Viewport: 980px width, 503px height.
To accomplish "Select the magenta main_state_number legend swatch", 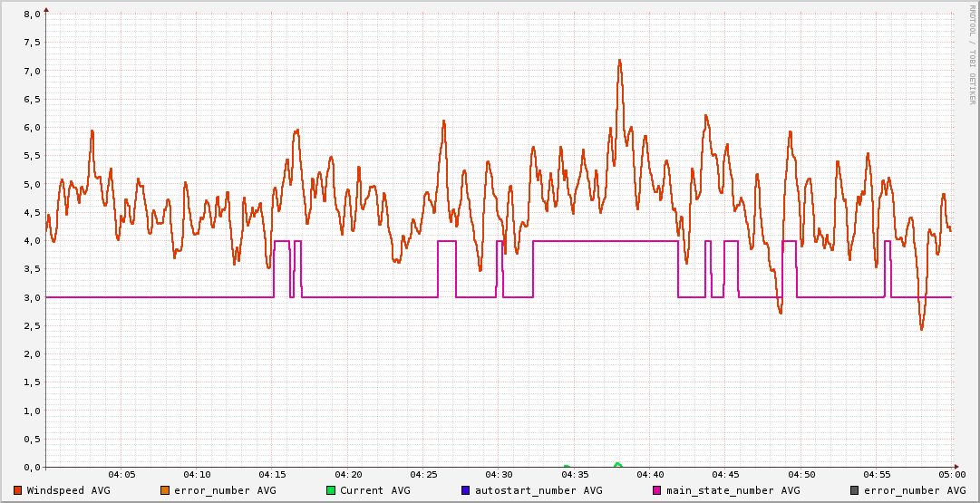I will click(x=657, y=490).
